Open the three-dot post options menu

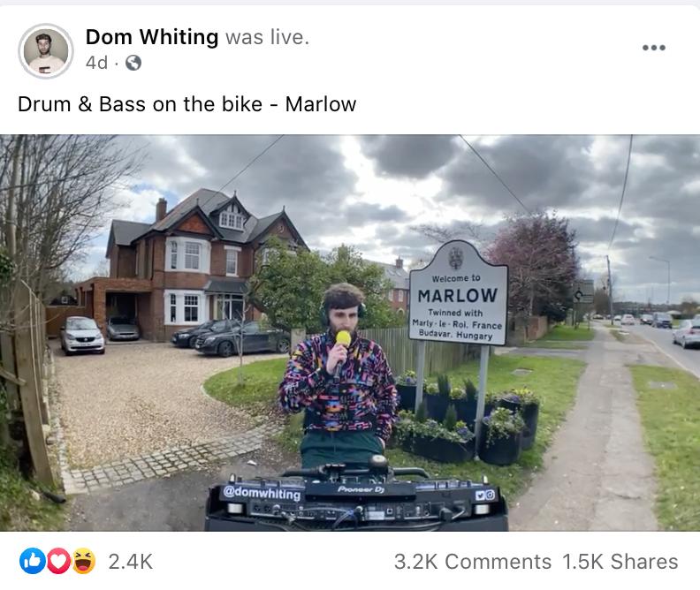click(x=653, y=48)
